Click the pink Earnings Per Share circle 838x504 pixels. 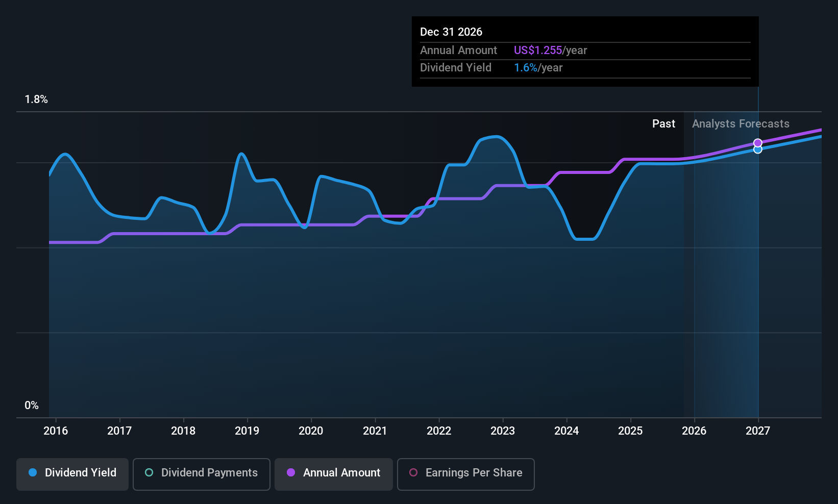pyautogui.click(x=413, y=472)
